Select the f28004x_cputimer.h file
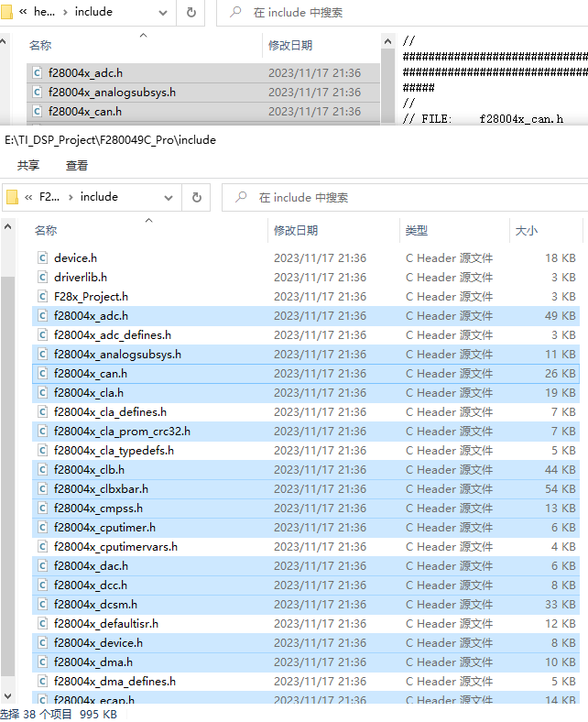Viewport: 588px width, 722px height. click(306, 528)
